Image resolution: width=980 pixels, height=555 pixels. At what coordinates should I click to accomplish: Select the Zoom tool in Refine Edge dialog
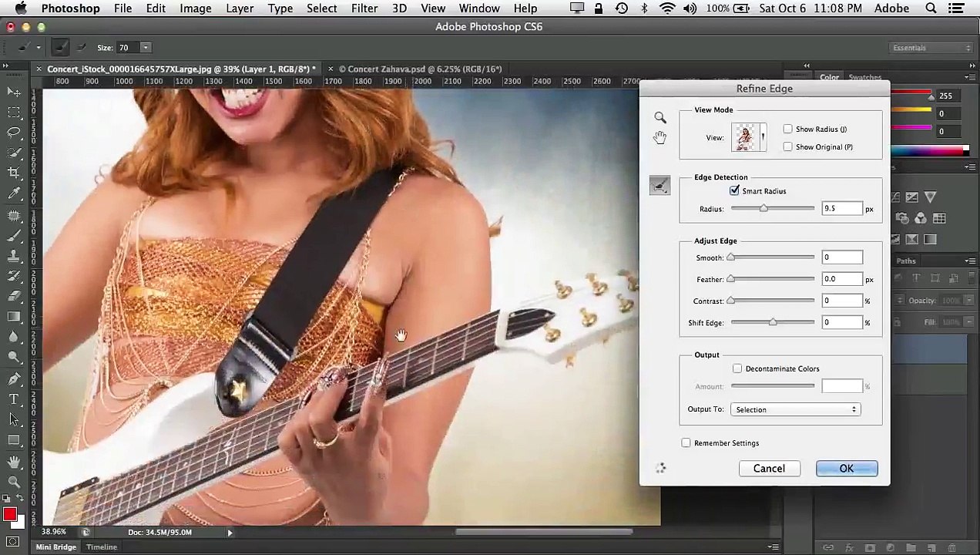point(660,118)
